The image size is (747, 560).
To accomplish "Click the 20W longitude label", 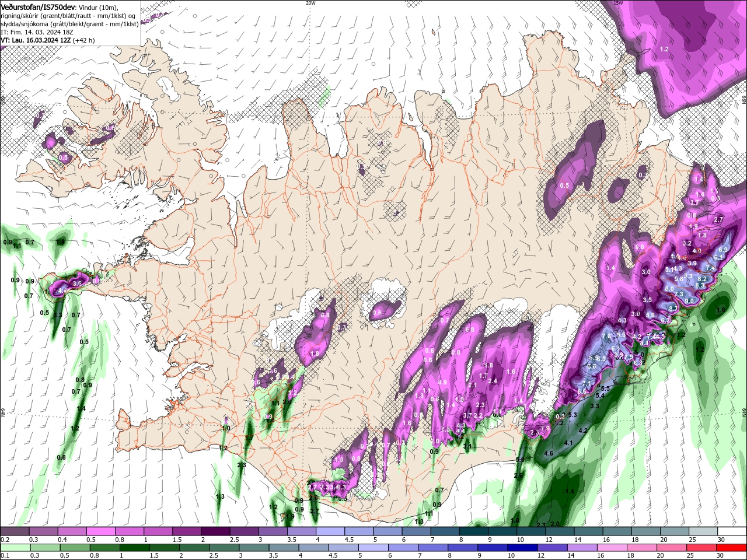I will (x=310, y=2).
